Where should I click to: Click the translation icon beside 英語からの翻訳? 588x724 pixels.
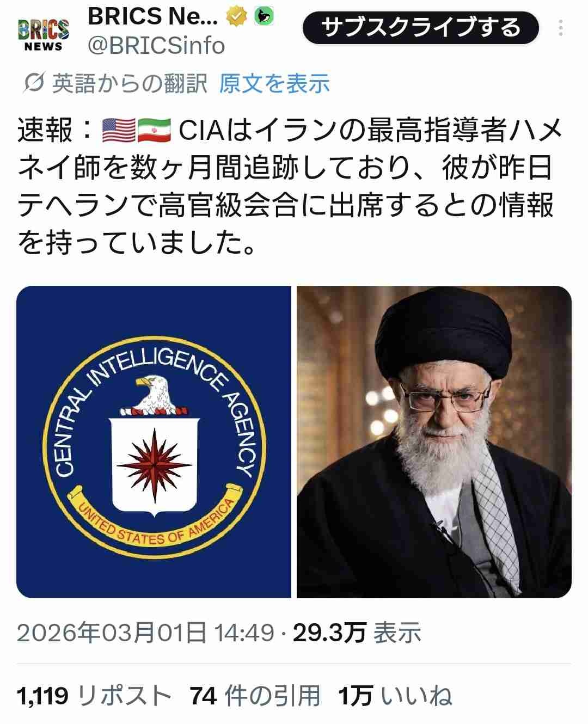35,84
